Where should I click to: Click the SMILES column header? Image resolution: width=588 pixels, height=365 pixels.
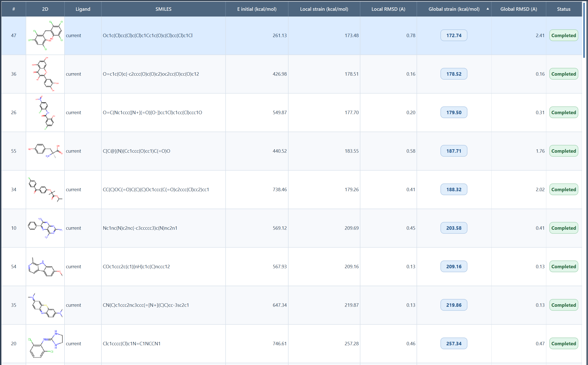click(163, 9)
